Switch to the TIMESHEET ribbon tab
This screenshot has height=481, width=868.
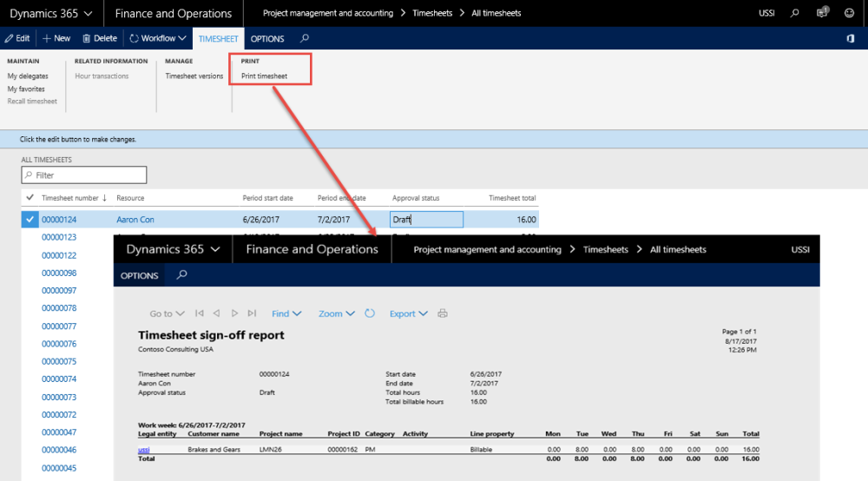tap(218, 39)
